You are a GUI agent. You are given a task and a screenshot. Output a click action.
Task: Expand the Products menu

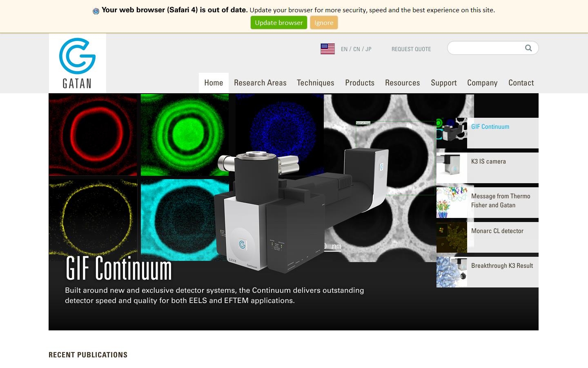click(x=359, y=83)
